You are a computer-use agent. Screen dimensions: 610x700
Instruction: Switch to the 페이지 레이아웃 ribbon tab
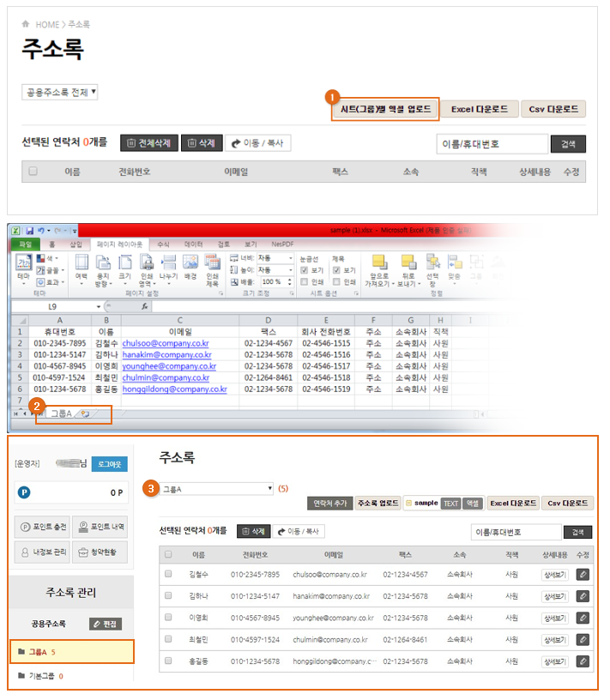click(119, 244)
